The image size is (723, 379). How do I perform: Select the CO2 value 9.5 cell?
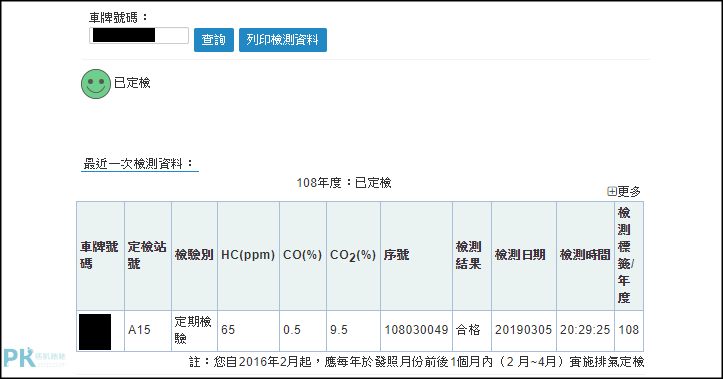[354, 331]
